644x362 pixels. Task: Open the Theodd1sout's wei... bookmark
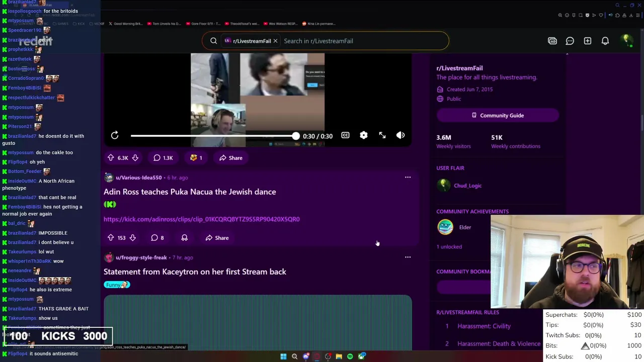[x=242, y=24]
